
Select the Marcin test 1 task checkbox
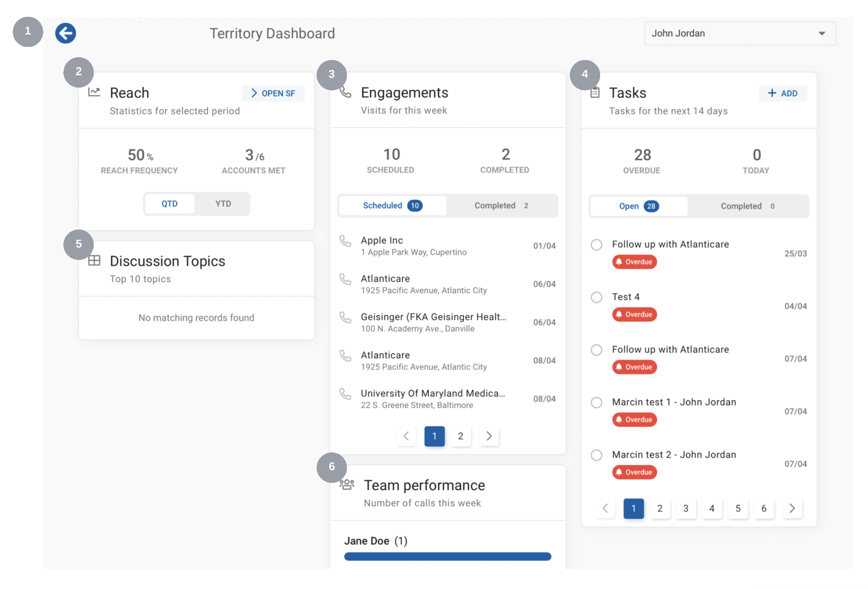pos(596,403)
